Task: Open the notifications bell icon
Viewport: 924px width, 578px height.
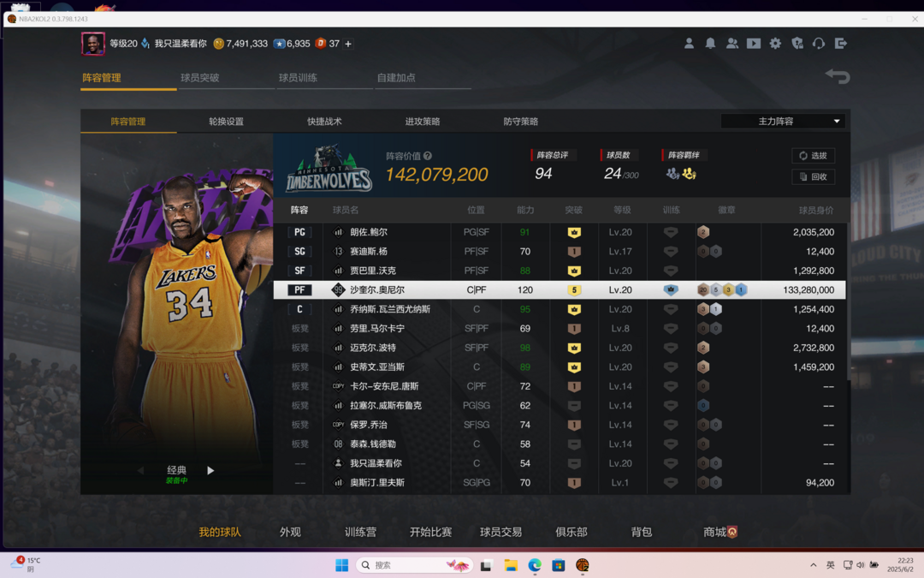Action: [x=710, y=44]
